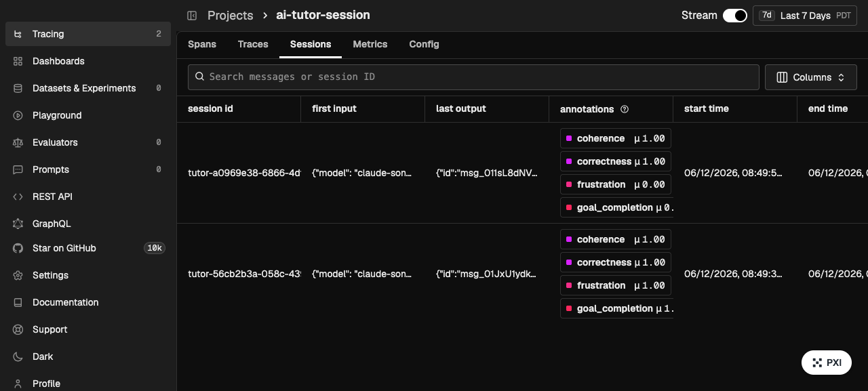Click the PXI assistant button
The width and height of the screenshot is (868, 391).
click(x=827, y=363)
